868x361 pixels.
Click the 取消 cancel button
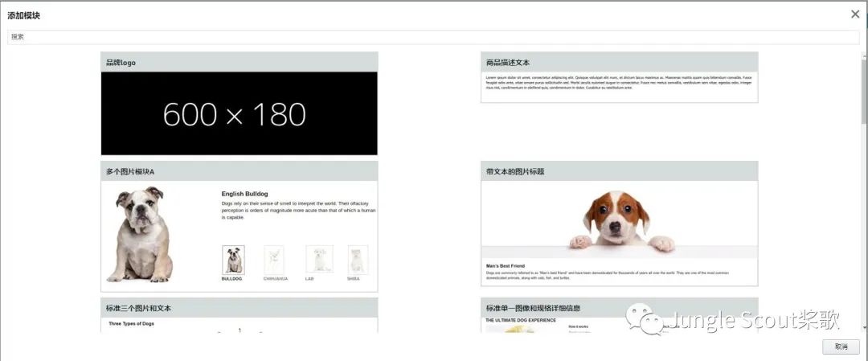pyautogui.click(x=841, y=347)
